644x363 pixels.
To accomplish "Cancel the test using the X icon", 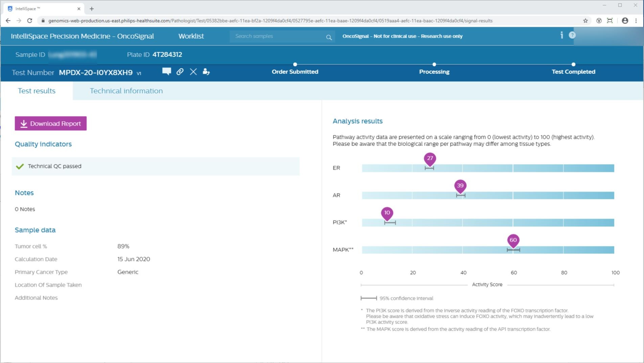I will pyautogui.click(x=193, y=72).
